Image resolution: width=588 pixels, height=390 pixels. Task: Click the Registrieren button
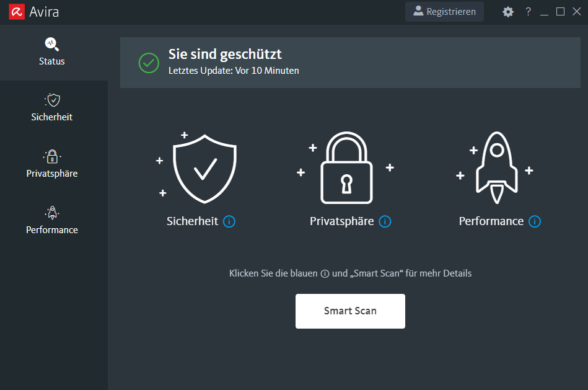point(444,11)
